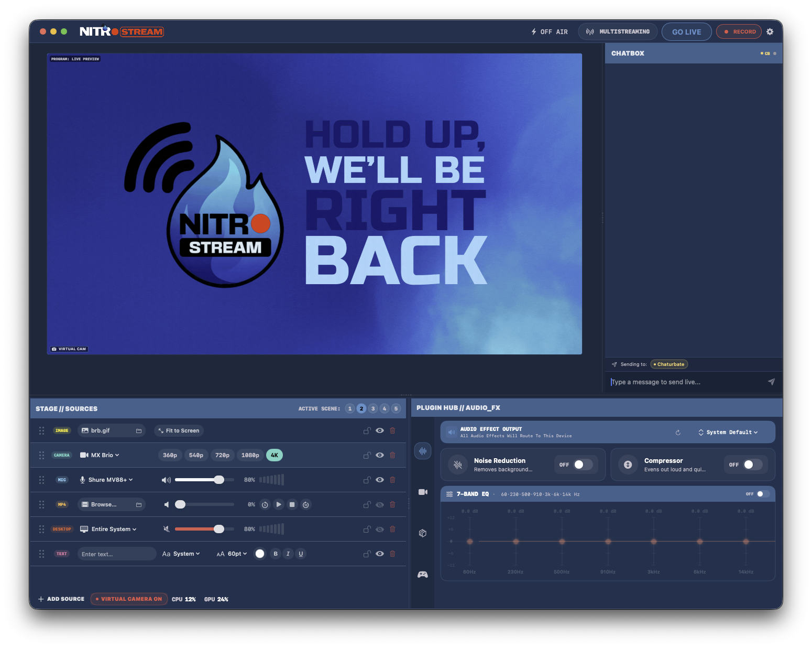Open the game controller plugin tab

[x=423, y=575]
